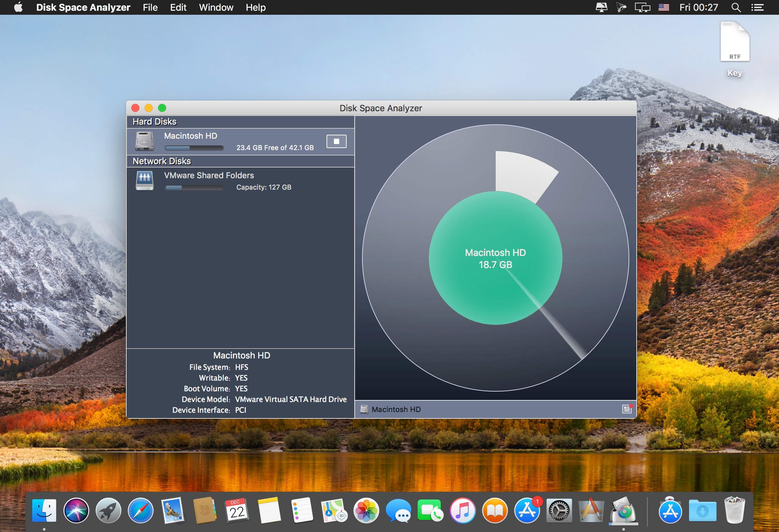Click the clock showing Fri 00:27
779x532 pixels.
point(699,7)
